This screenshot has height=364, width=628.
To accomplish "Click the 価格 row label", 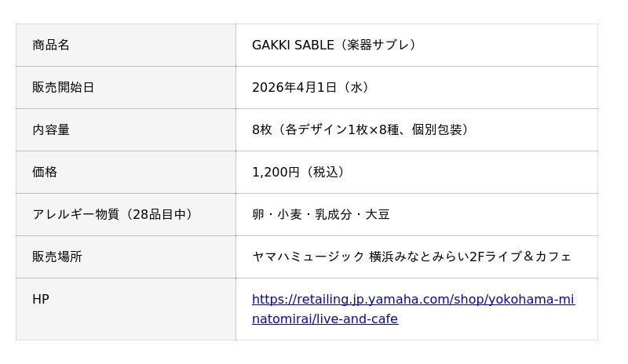I will point(45,172).
